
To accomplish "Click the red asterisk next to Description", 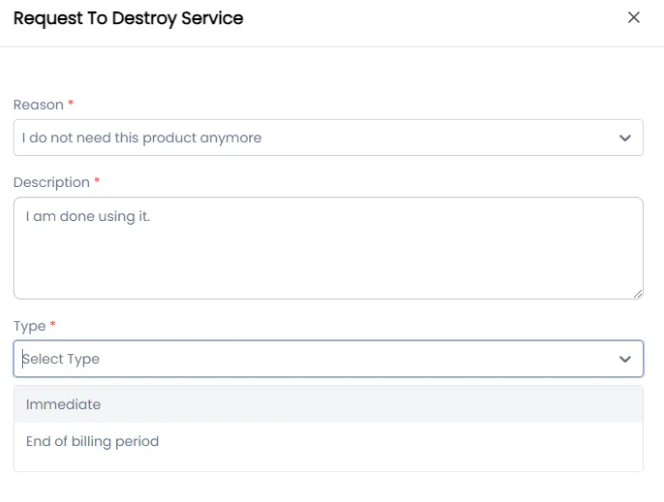I will [x=97, y=182].
